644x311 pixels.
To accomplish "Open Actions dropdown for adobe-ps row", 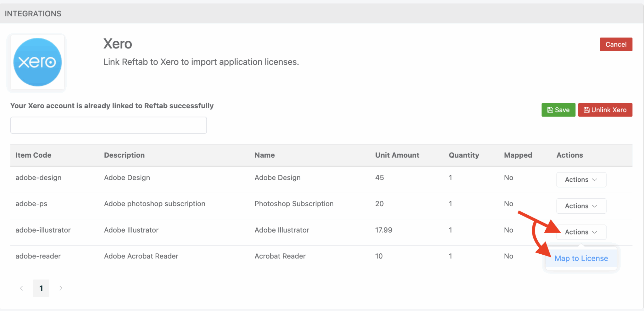I will (581, 206).
